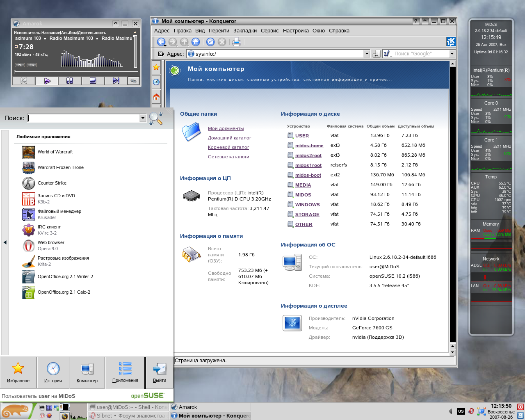Pause playback in Amarok
This screenshot has height=420, width=525.
pyautogui.click(x=70, y=81)
